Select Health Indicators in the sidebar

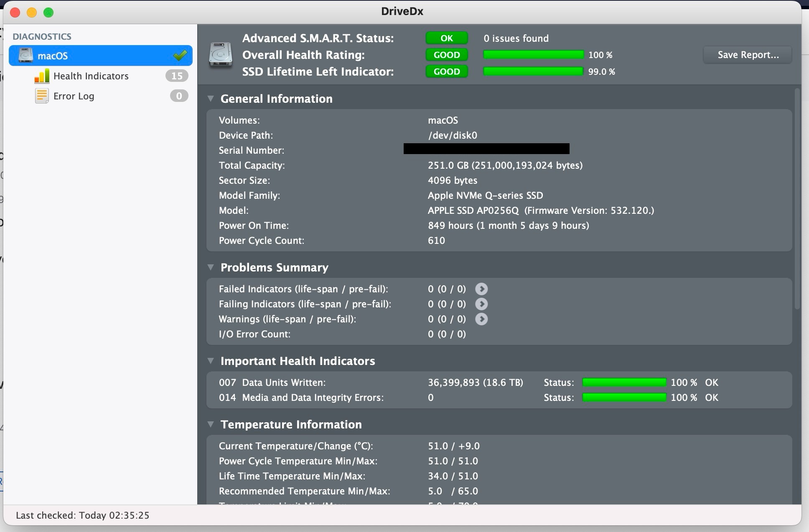pos(91,76)
